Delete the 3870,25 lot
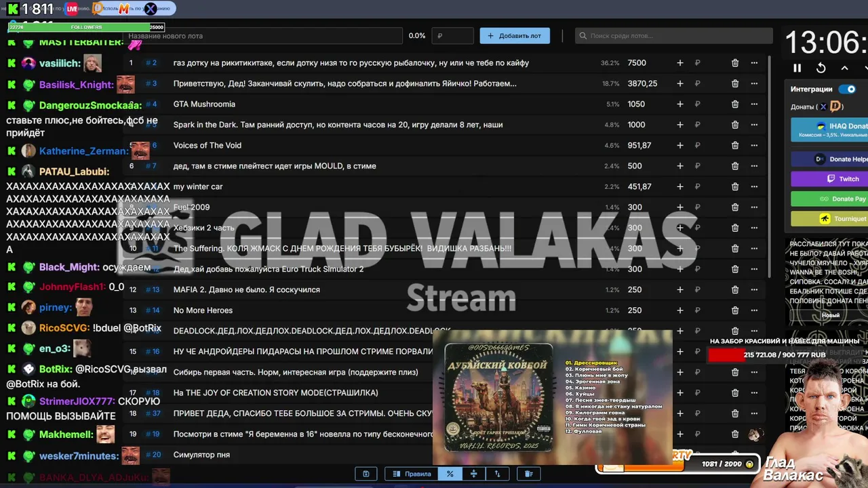The width and height of the screenshot is (868, 488). 735,83
